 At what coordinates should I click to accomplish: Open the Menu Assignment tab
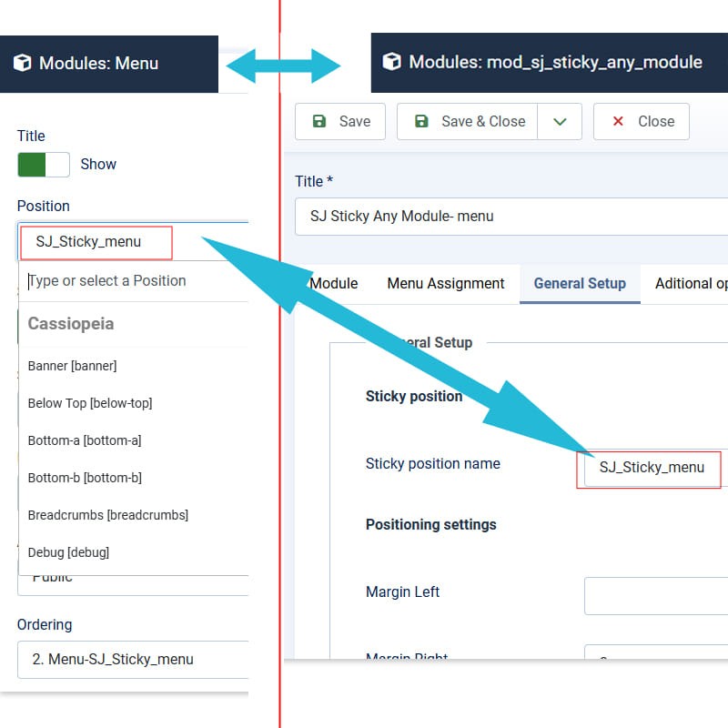[x=446, y=283]
